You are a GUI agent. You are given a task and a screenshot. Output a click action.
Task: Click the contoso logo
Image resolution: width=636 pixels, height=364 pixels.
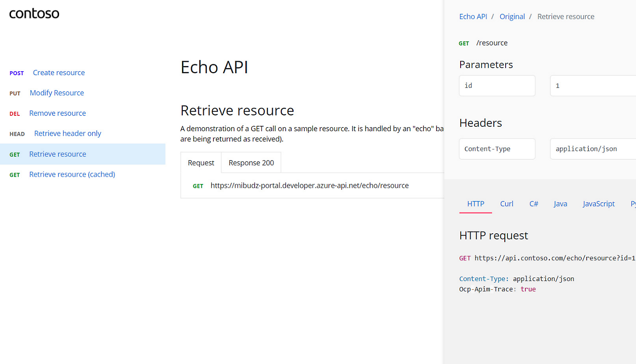tap(34, 14)
